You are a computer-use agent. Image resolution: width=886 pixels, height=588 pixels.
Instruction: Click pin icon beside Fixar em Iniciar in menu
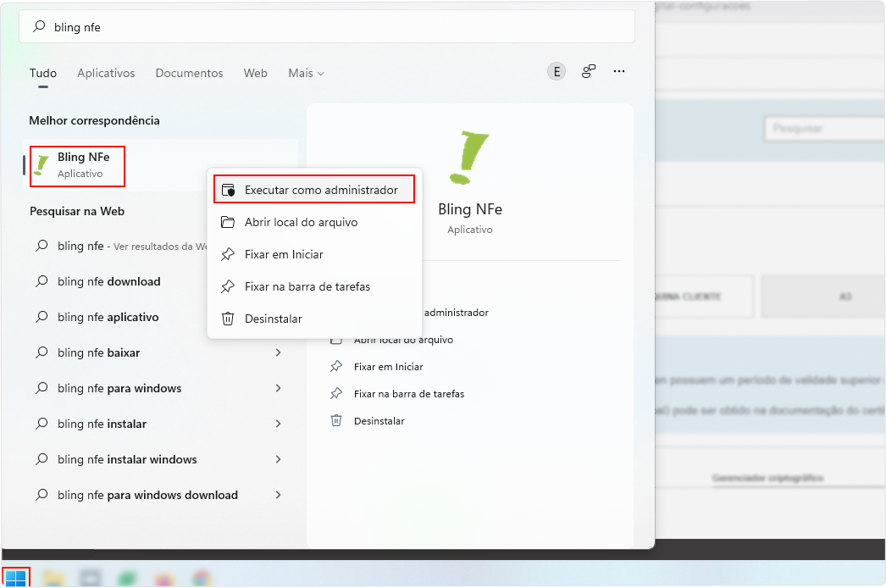point(228,254)
